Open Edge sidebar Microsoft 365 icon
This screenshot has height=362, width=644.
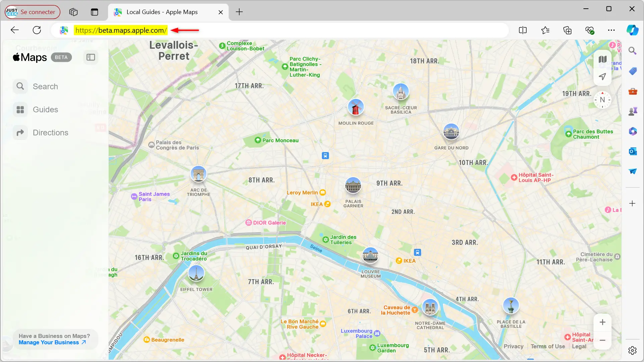[x=632, y=131]
